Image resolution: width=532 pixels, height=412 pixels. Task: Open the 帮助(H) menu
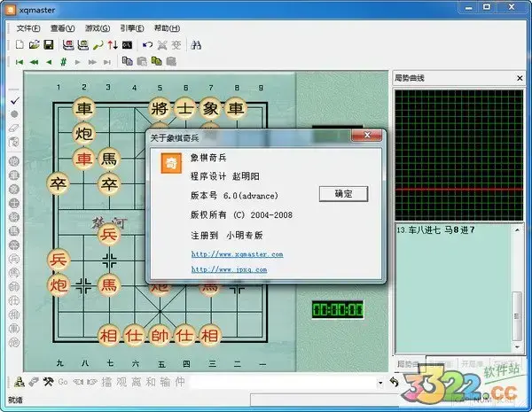167,28
